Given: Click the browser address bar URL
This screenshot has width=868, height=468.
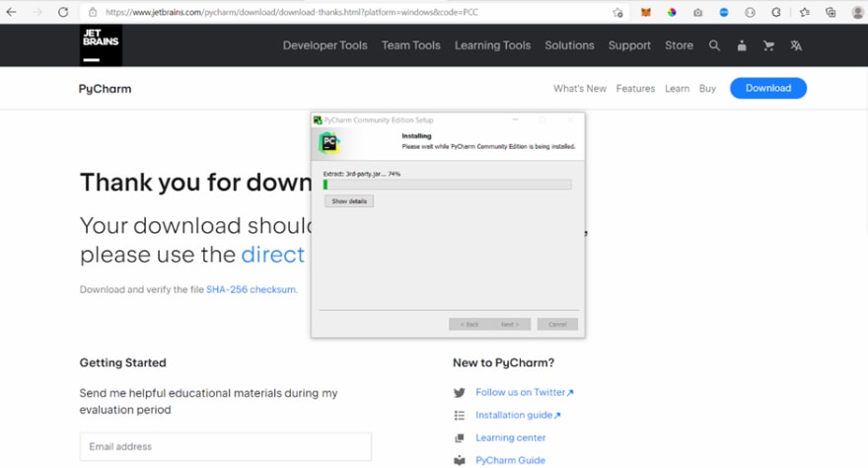Looking at the screenshot, I should (x=292, y=12).
